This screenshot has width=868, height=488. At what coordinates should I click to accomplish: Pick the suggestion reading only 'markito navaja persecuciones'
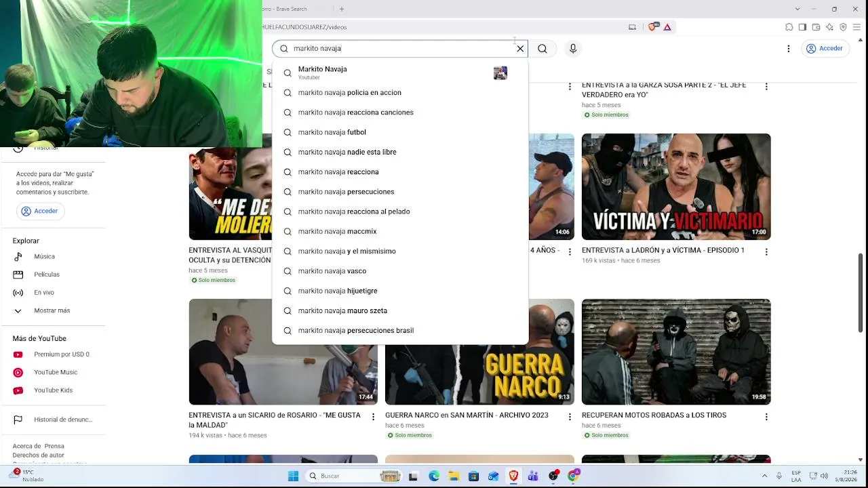point(400,192)
